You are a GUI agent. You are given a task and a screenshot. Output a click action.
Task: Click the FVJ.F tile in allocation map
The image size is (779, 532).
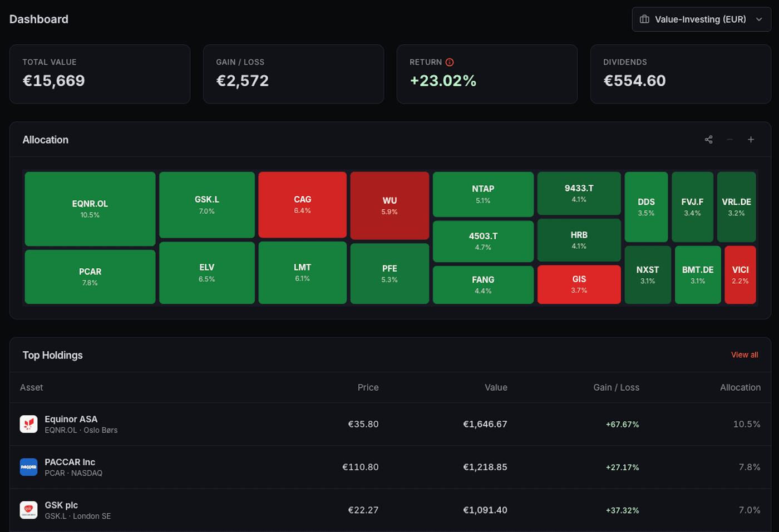tap(692, 207)
